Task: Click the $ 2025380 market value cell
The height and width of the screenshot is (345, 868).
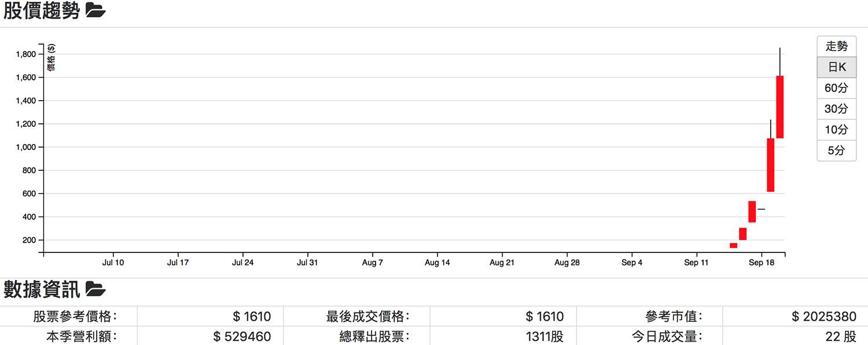Action: coord(824,317)
